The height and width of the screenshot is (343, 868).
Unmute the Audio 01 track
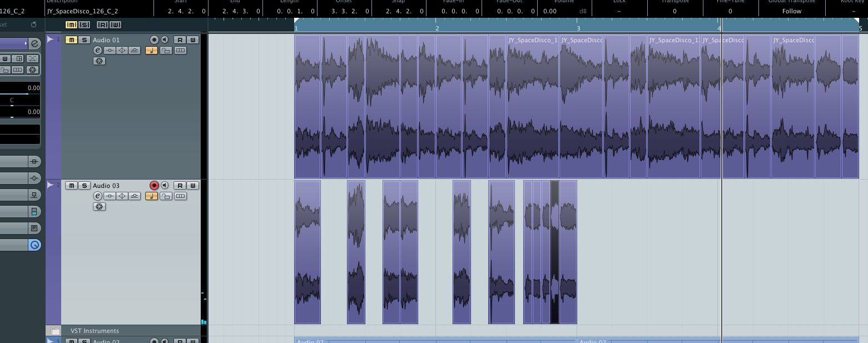click(x=71, y=39)
